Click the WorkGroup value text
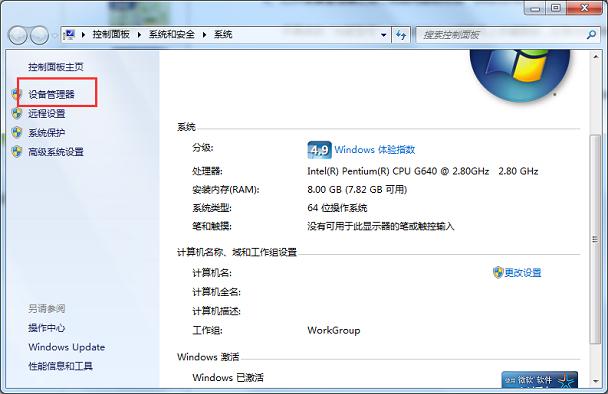Screen dimensions: 608x394 333,330
